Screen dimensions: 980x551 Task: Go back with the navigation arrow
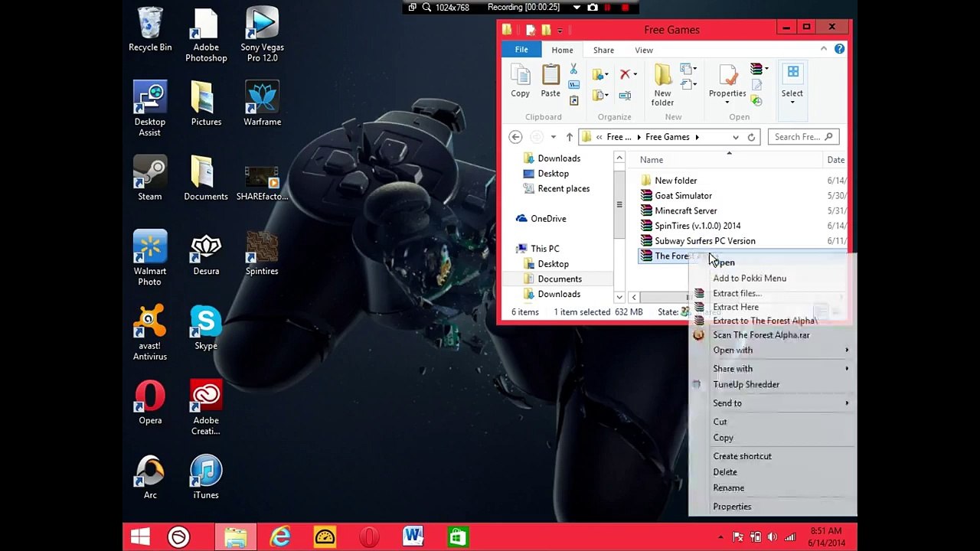pyautogui.click(x=515, y=137)
